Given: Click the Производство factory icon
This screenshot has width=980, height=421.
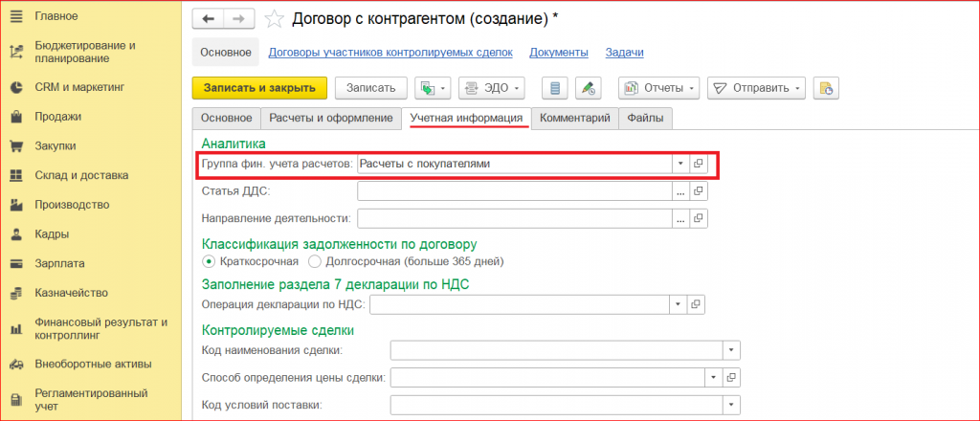Looking at the screenshot, I should point(17,205).
